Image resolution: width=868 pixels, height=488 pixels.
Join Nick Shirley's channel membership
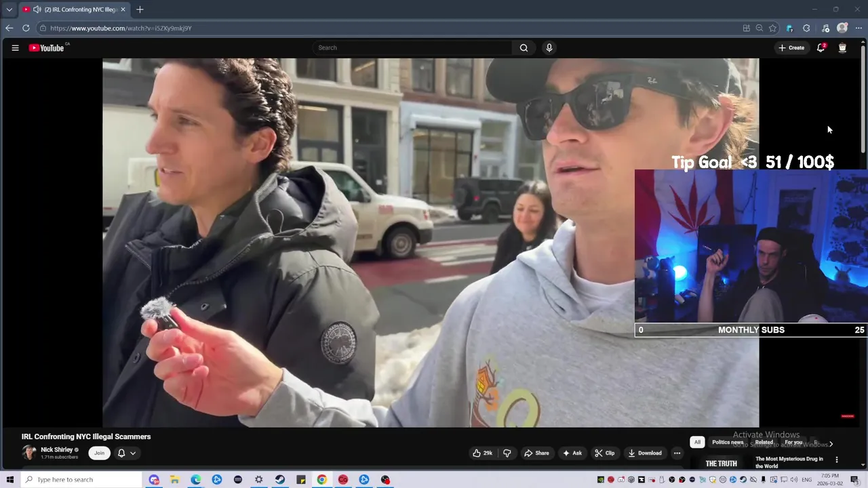[x=100, y=453]
